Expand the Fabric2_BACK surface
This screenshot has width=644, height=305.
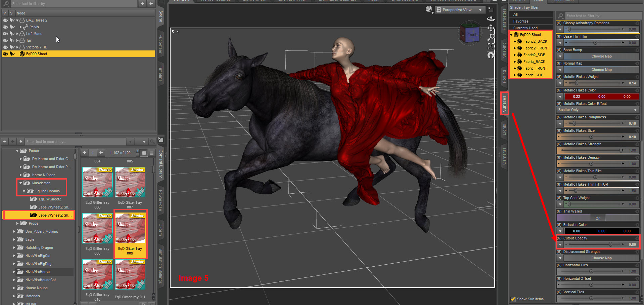click(515, 41)
